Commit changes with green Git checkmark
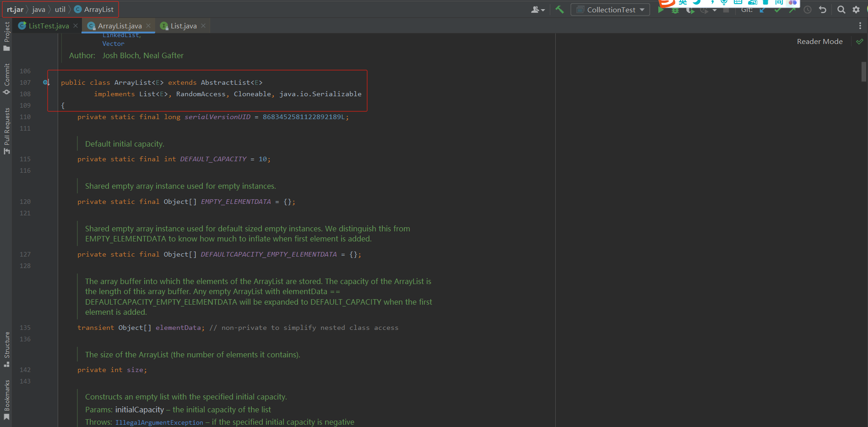 click(x=777, y=10)
